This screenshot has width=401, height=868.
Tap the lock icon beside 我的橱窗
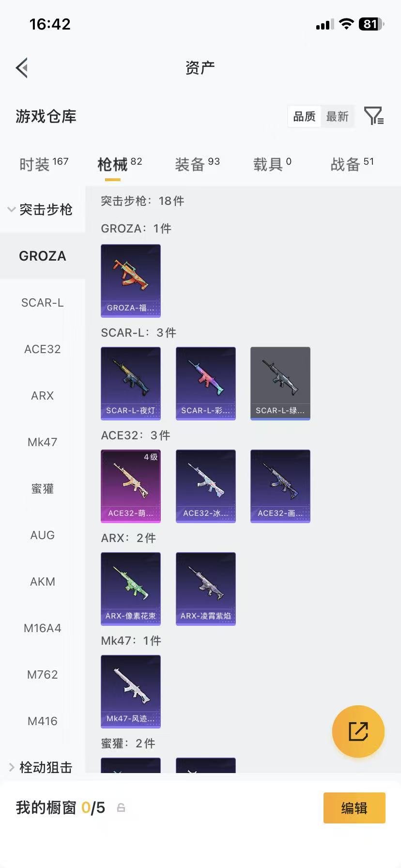tap(121, 807)
